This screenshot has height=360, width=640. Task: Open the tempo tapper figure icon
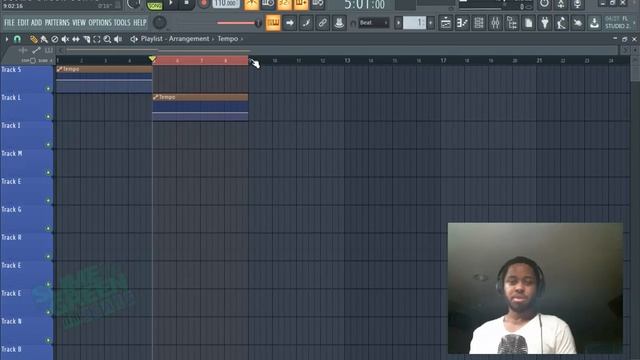pos(561,23)
